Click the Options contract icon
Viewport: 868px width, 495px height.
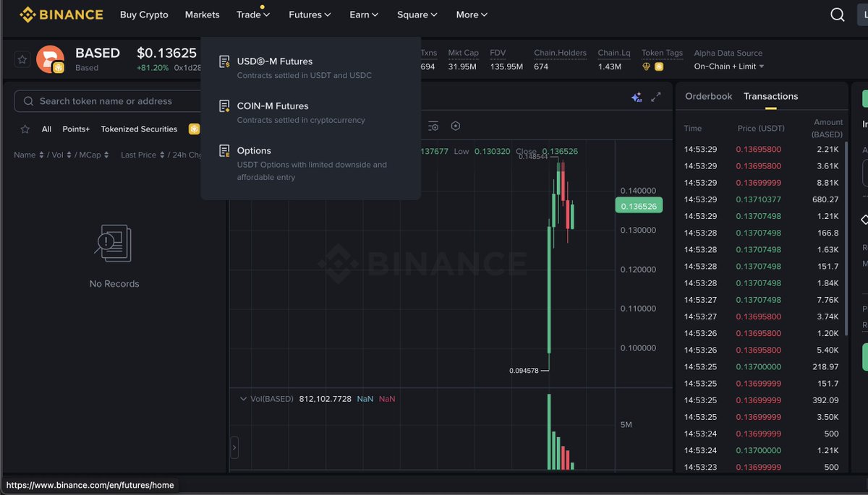(224, 151)
